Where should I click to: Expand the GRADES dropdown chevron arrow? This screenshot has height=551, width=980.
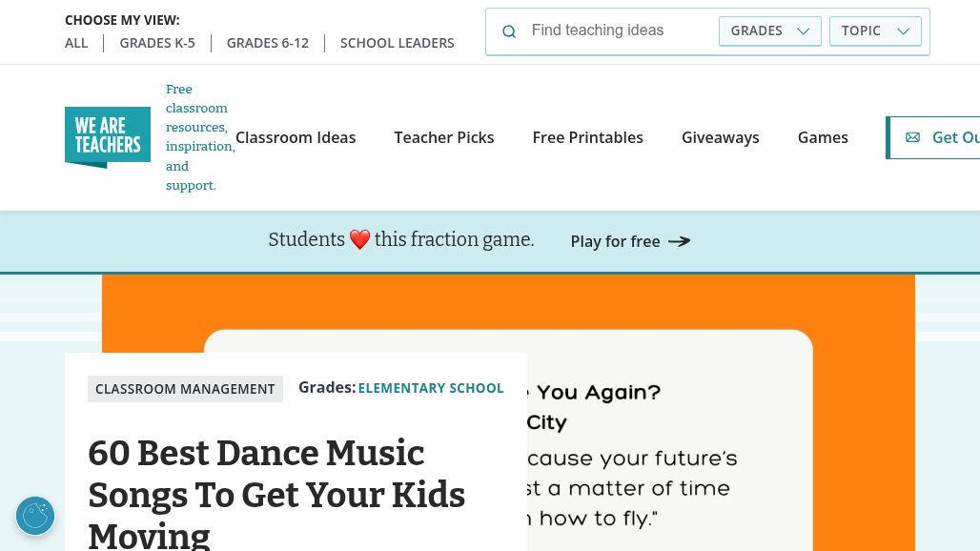coord(803,31)
